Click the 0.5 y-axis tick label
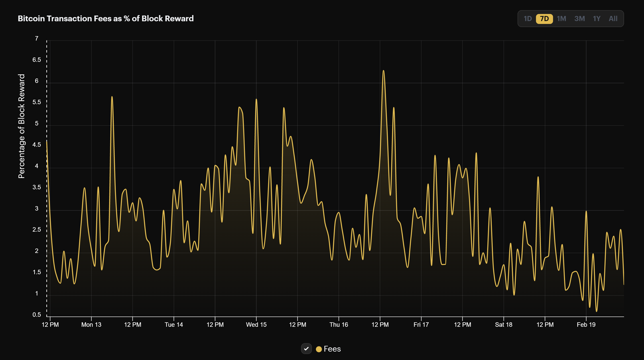The image size is (644, 360). tap(37, 315)
